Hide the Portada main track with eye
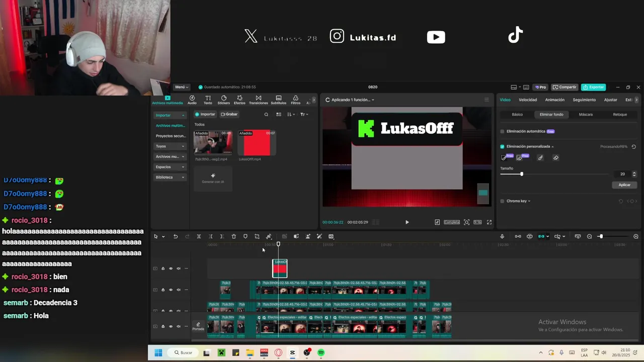This screenshot has height=362, width=644. click(171, 326)
